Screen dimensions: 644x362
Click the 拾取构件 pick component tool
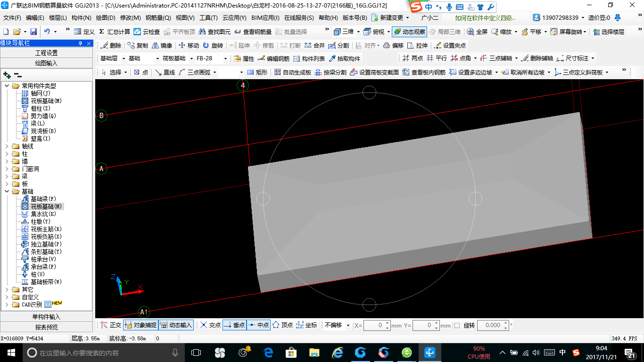344,58
